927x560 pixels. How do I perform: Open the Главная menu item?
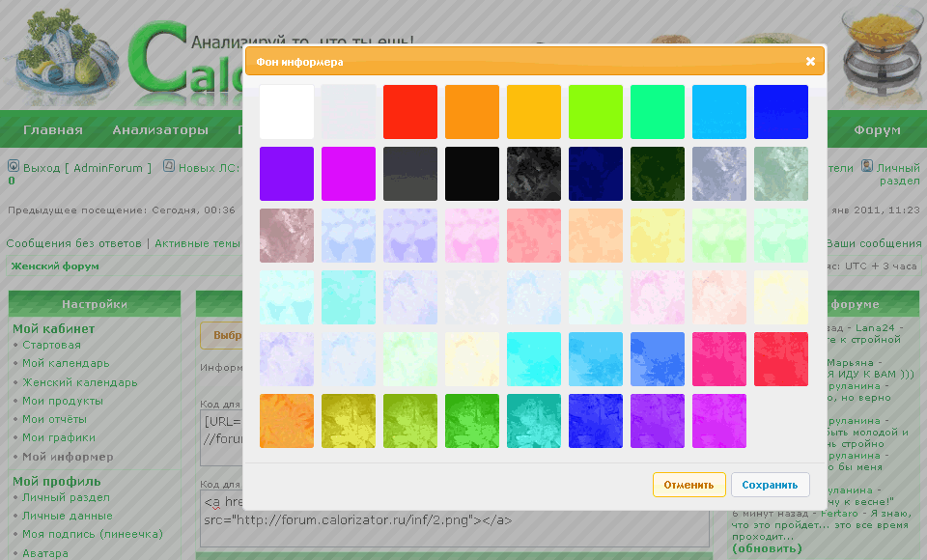coord(53,130)
